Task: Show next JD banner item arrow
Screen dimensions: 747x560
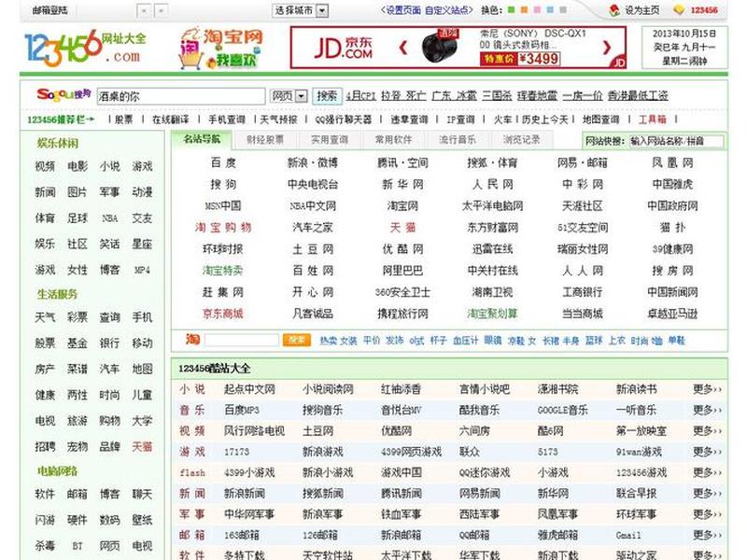Action: point(606,48)
